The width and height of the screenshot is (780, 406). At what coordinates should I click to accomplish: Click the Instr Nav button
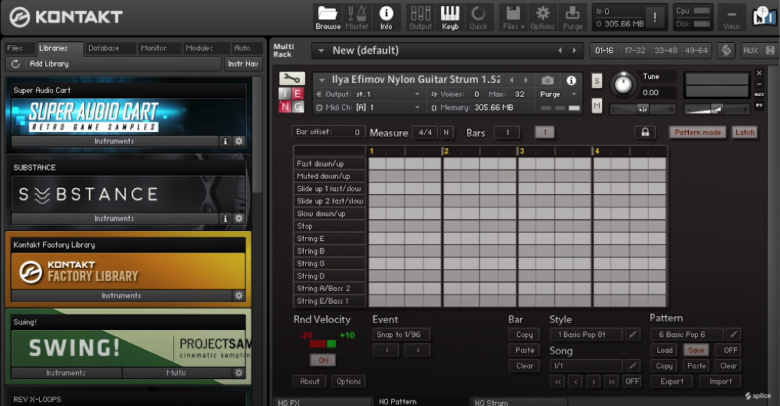coord(243,64)
